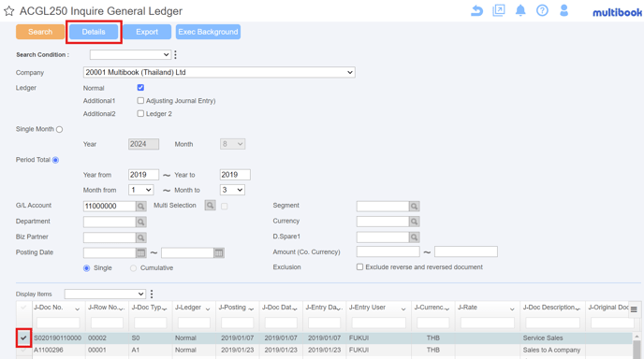Click J-Doc No. column filter box
The image size is (644, 359).
click(58, 323)
